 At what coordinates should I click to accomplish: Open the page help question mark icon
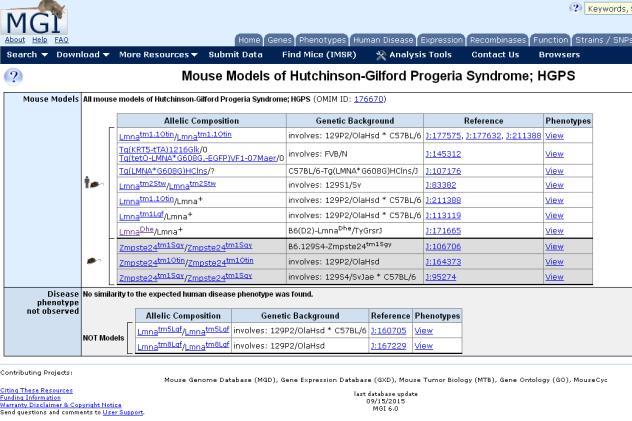tap(13, 76)
